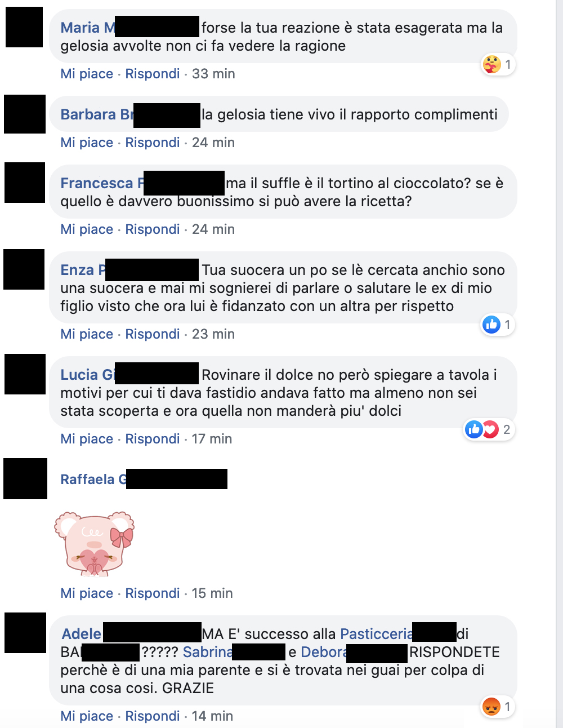
Task: Click Enza's profile picture avatar
Action: [x=24, y=269]
